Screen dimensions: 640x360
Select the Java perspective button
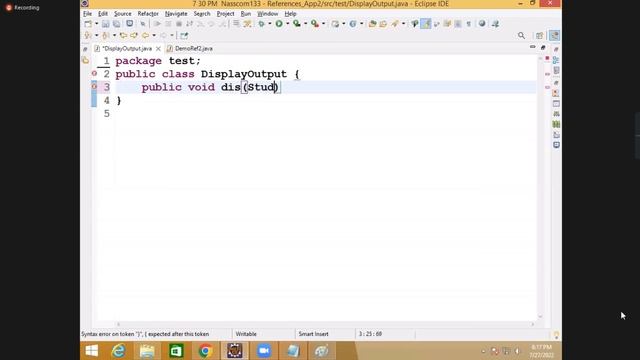coord(554,36)
